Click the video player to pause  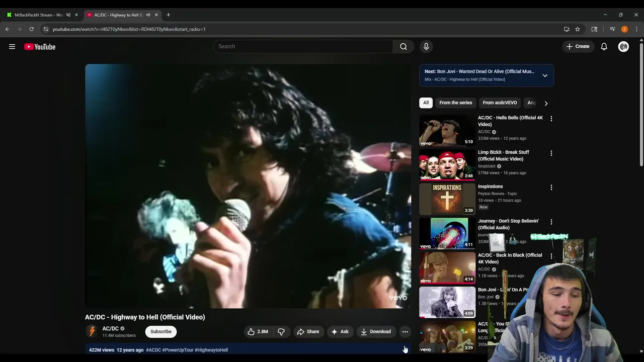(x=248, y=186)
